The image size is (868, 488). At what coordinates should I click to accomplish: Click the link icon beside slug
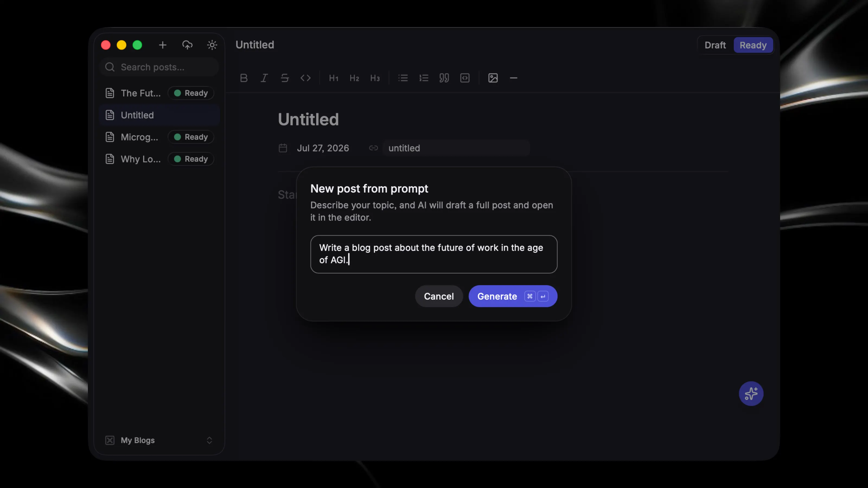pos(373,148)
